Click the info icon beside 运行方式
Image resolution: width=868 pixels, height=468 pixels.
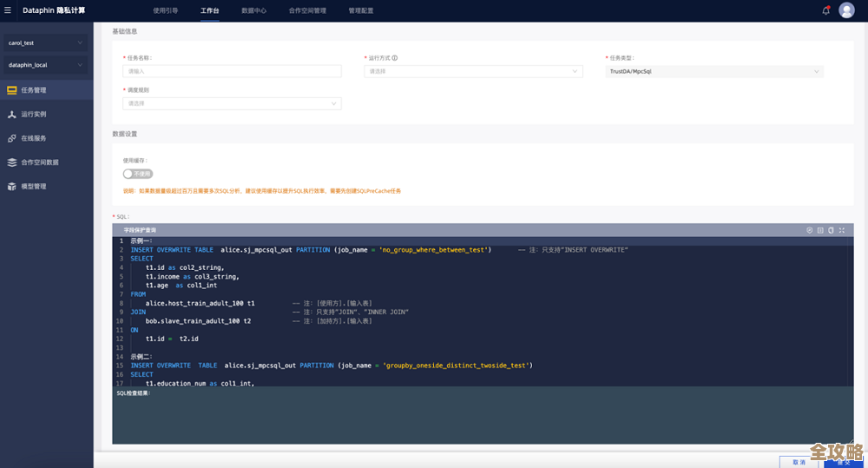(x=395, y=58)
